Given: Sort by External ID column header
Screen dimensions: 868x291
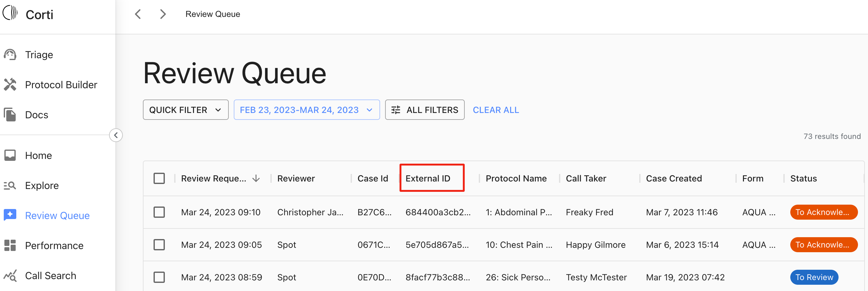Looking at the screenshot, I should click(428, 178).
